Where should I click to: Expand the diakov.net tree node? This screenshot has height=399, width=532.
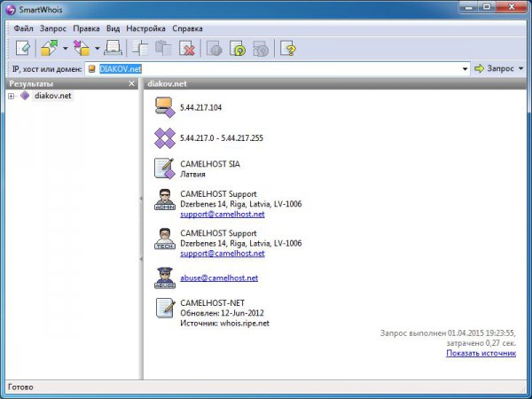click(x=12, y=96)
